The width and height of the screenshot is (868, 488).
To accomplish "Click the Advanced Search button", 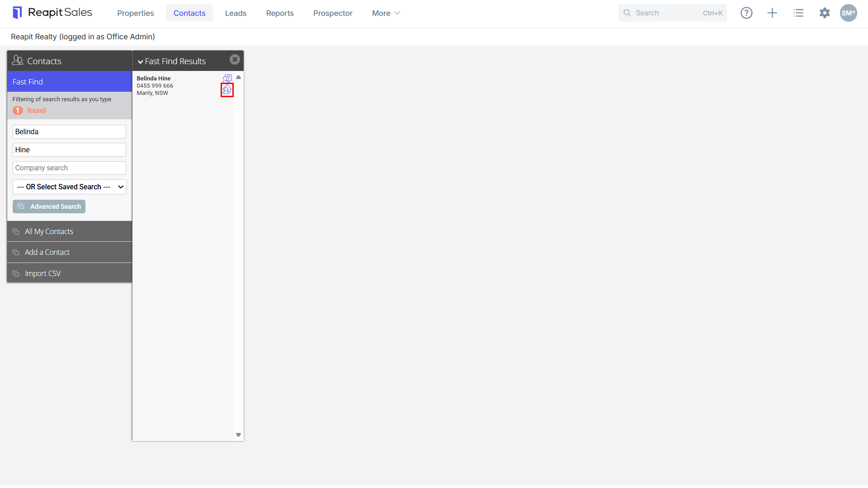I will [49, 206].
